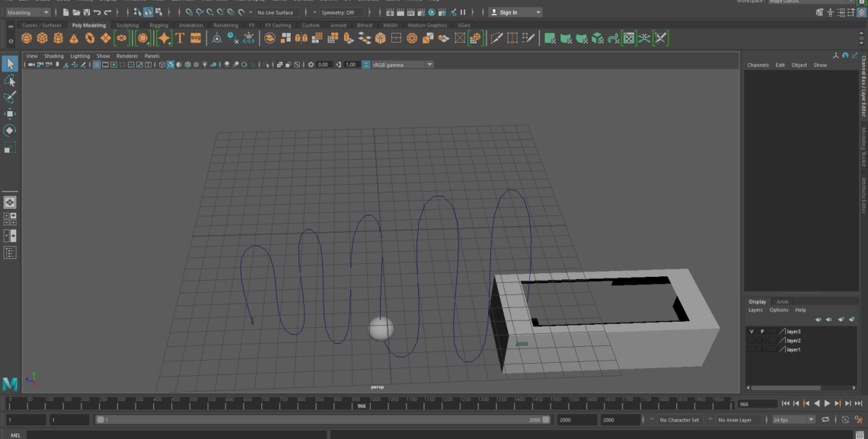Screen dimensions: 868x439
Task: Click the range slider end handle
Action: click(546, 420)
